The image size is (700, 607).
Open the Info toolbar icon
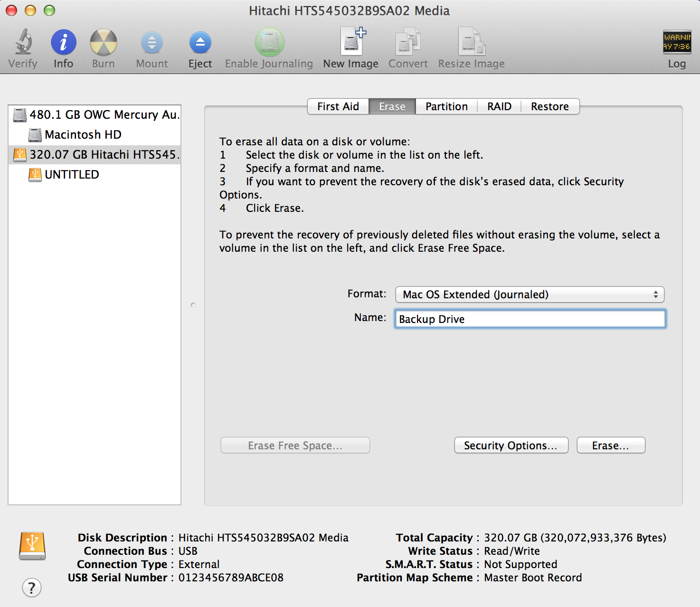click(64, 42)
